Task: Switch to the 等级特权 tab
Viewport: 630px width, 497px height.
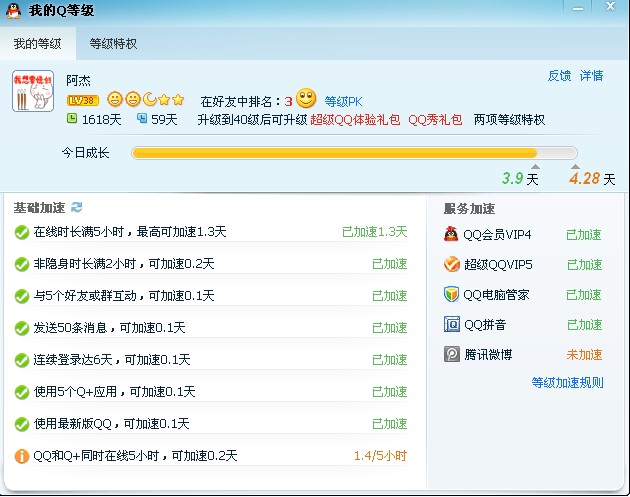Action: (113, 43)
